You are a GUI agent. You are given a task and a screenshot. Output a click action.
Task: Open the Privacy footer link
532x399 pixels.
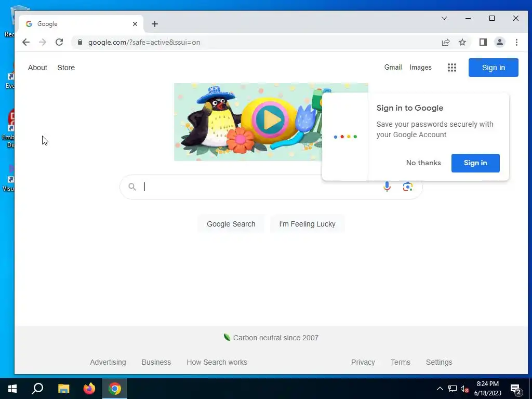tap(363, 362)
